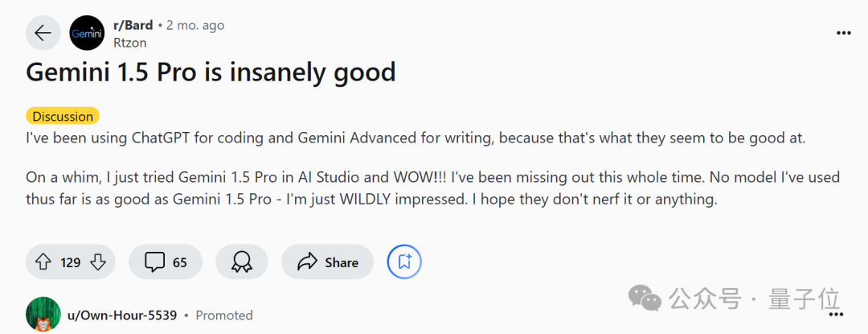Click the Share arrow icon
Screen dimensions: 868x334
308,262
